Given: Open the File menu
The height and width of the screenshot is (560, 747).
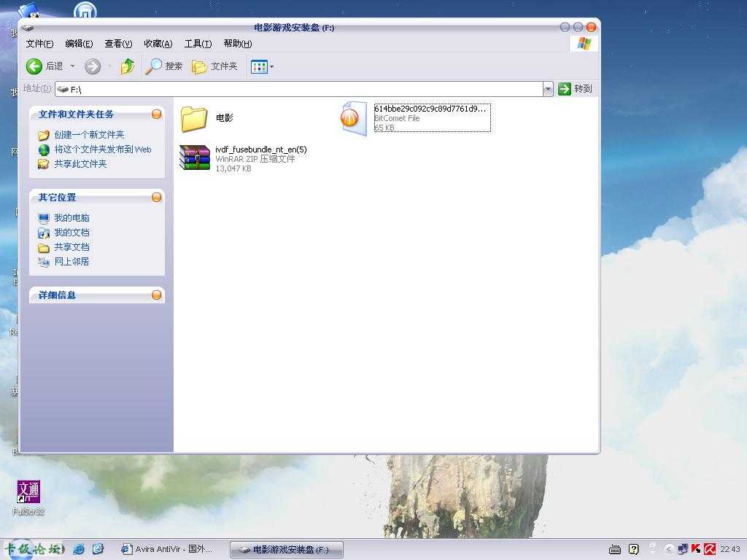Looking at the screenshot, I should (x=39, y=44).
